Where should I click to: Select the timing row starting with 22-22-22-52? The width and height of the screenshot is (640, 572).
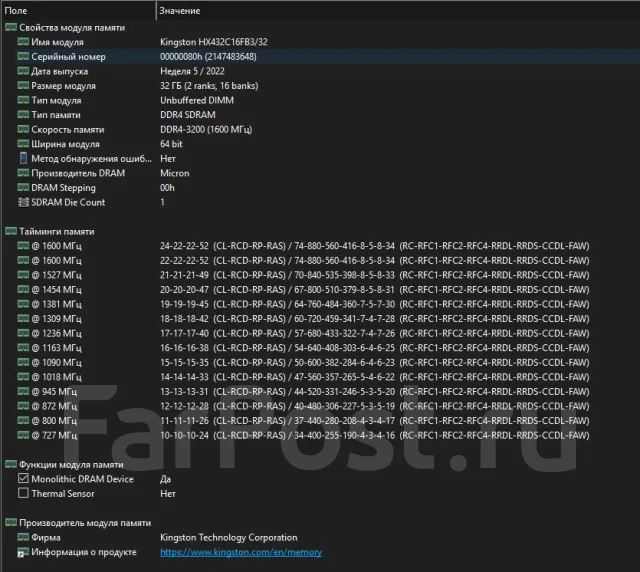point(375,260)
